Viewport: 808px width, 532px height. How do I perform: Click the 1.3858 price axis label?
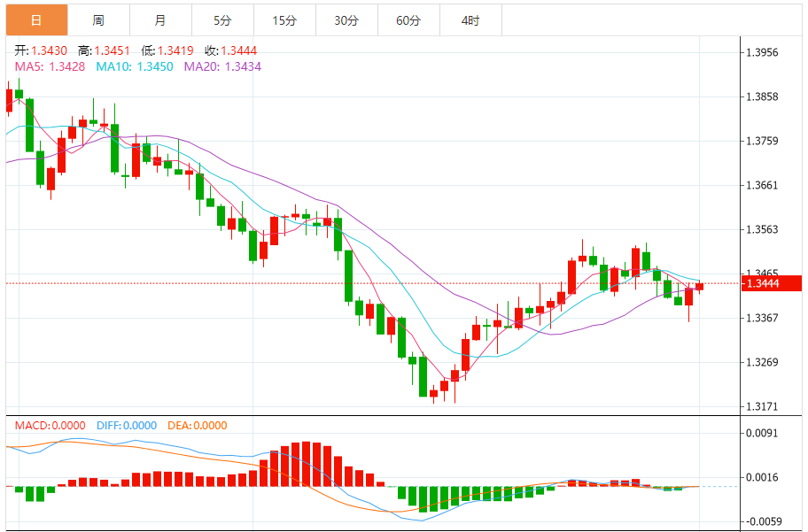coord(762,96)
